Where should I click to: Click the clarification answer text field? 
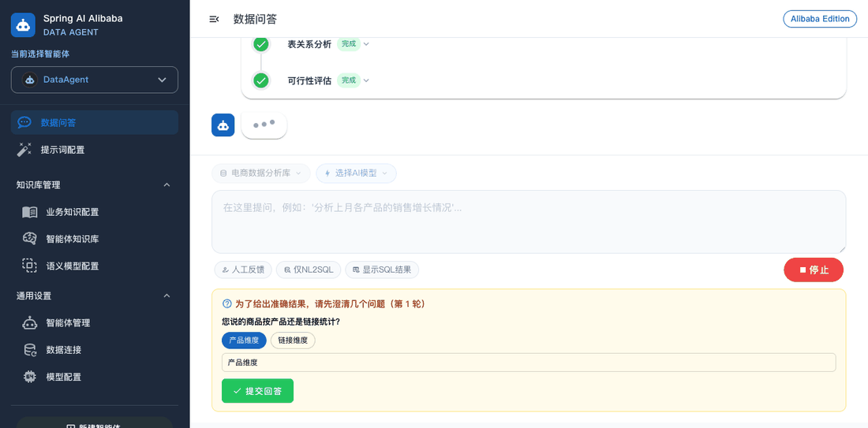(x=529, y=363)
